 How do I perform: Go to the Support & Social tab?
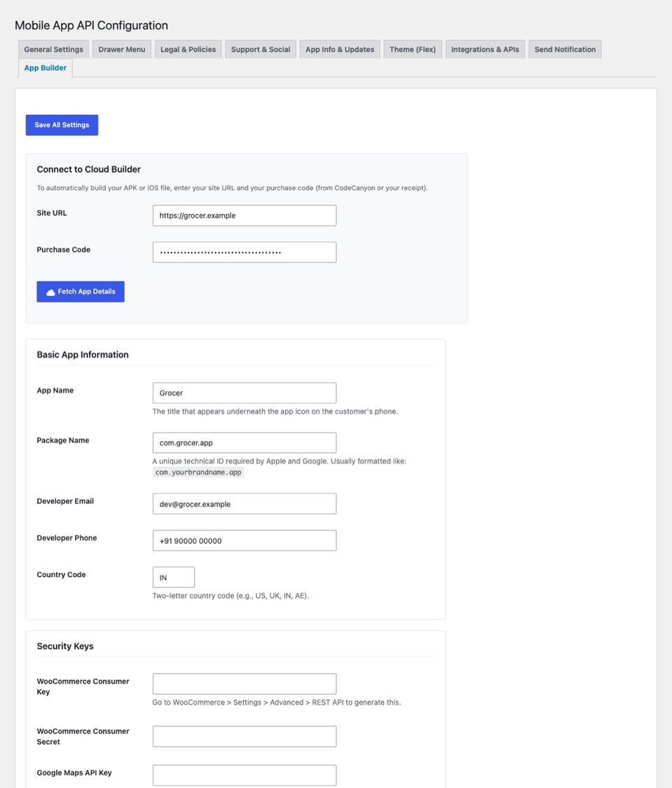click(x=261, y=49)
